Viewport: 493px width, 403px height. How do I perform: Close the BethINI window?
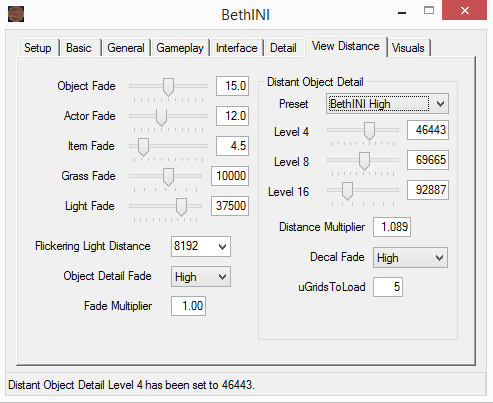pyautogui.click(x=464, y=10)
